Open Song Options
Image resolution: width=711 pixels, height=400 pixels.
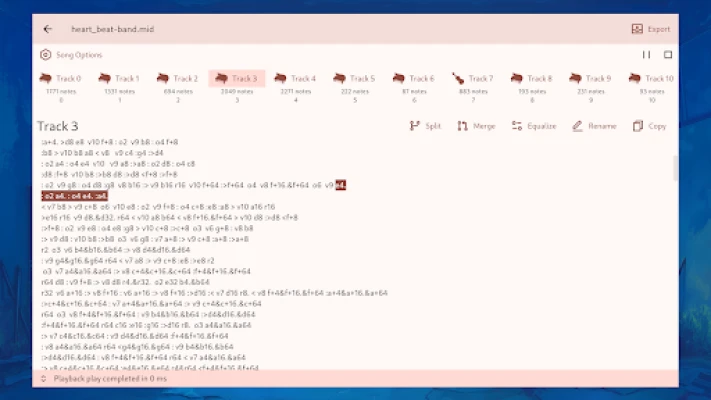tap(71, 55)
